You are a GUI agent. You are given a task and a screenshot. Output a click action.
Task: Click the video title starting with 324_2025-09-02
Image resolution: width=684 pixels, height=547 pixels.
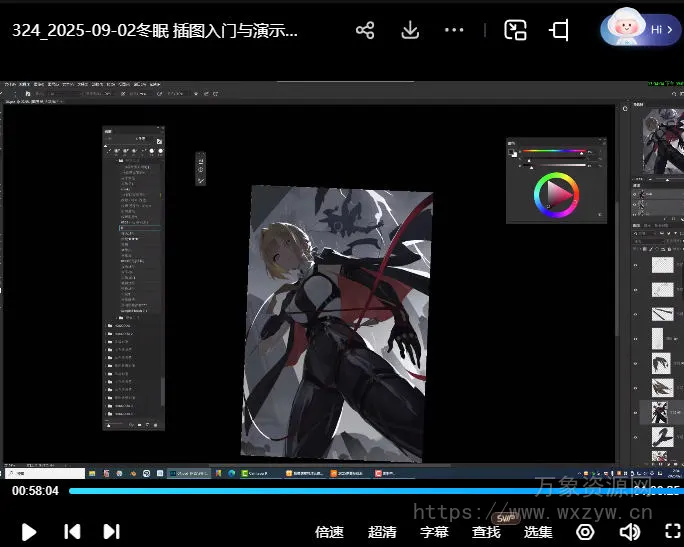155,30
